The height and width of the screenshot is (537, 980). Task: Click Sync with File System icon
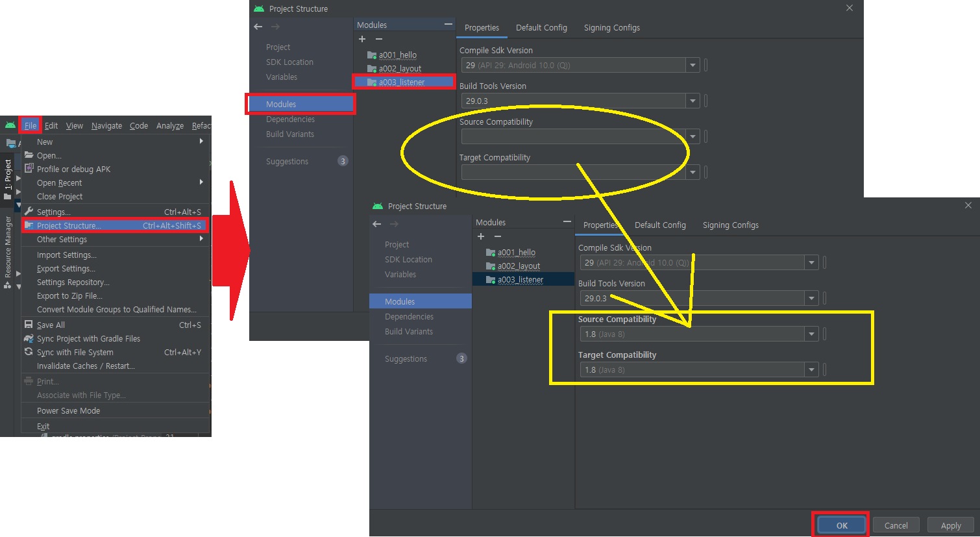(29, 352)
